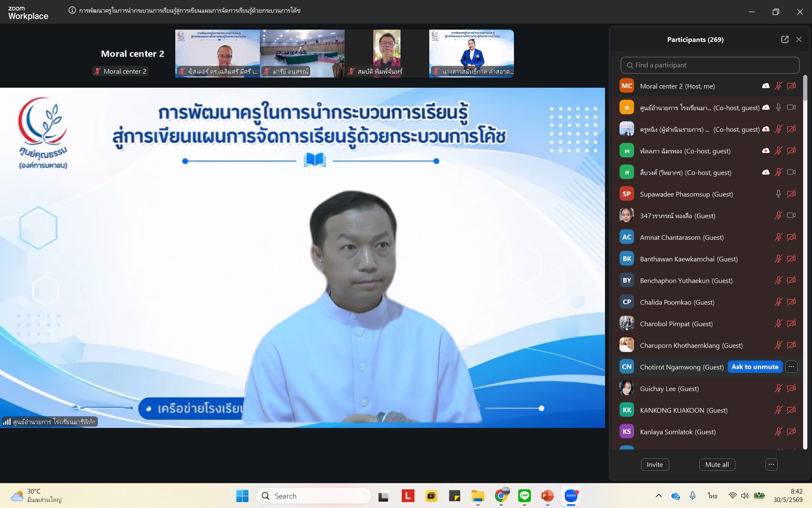Click the video-off icon for Moral center 2
Viewport: 812px width, 508px height.
coord(791,86)
